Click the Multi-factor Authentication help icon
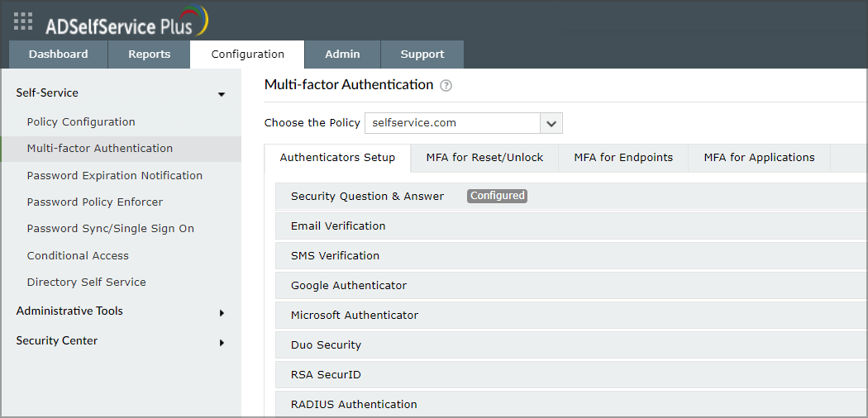This screenshot has width=868, height=418. [446, 85]
